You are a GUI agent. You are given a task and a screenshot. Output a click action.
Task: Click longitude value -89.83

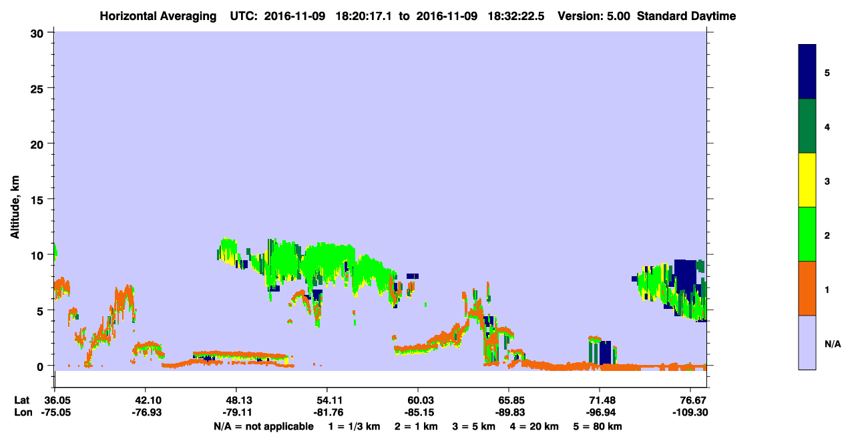(509, 412)
